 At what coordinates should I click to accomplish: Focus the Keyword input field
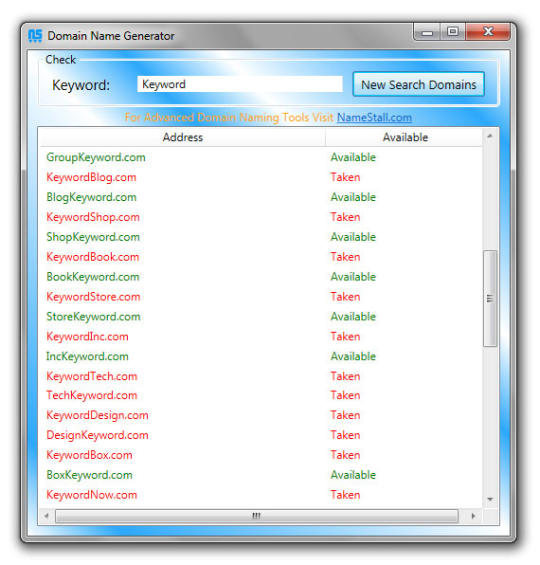(x=240, y=84)
